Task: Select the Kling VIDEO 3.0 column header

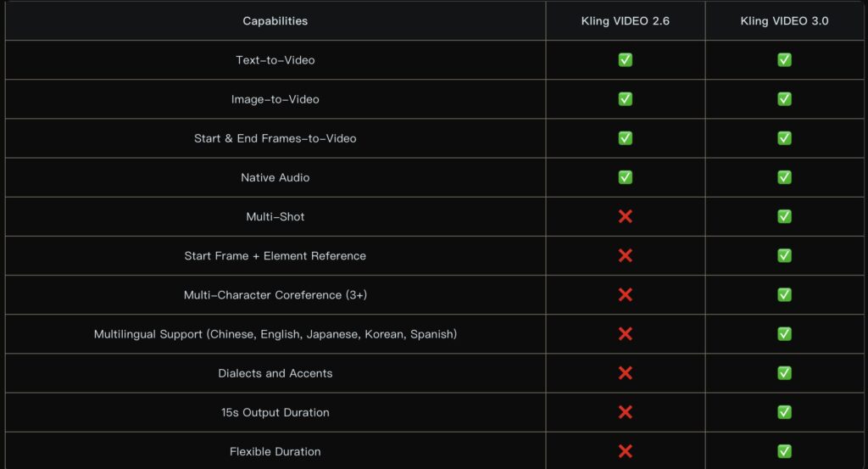Action: point(784,21)
